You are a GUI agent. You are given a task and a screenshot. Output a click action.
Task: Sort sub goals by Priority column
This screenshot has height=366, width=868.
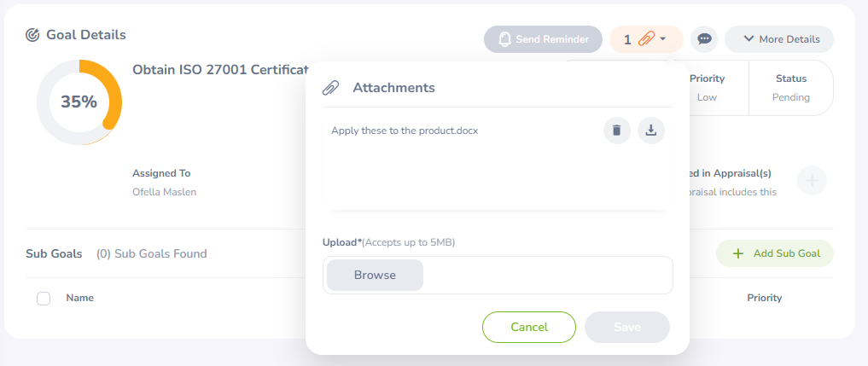pos(764,298)
